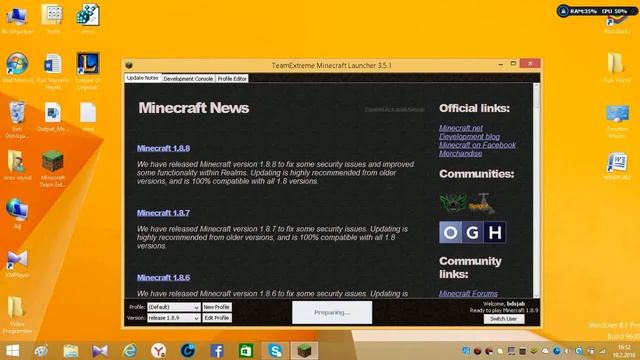The image size is (640, 360).
Task: Open the Minecraft 1.8.6 news link
Action: (163, 278)
